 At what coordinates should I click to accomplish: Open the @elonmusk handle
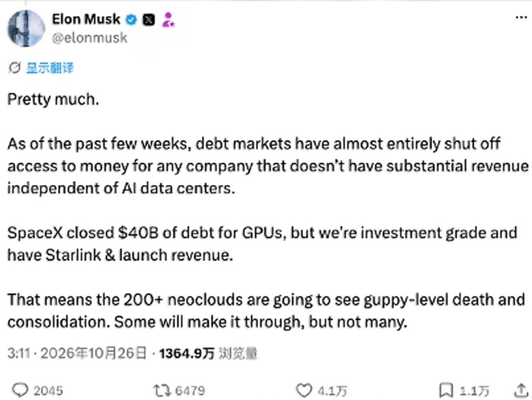90,38
